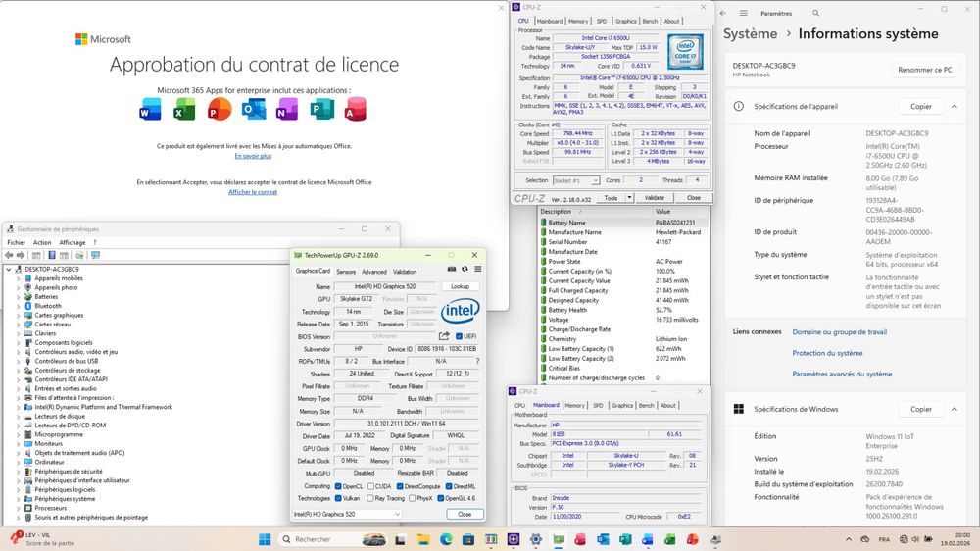This screenshot has height=551, width=980.
Task: Open Memory tab in top CPU-Z window
Action: click(578, 22)
